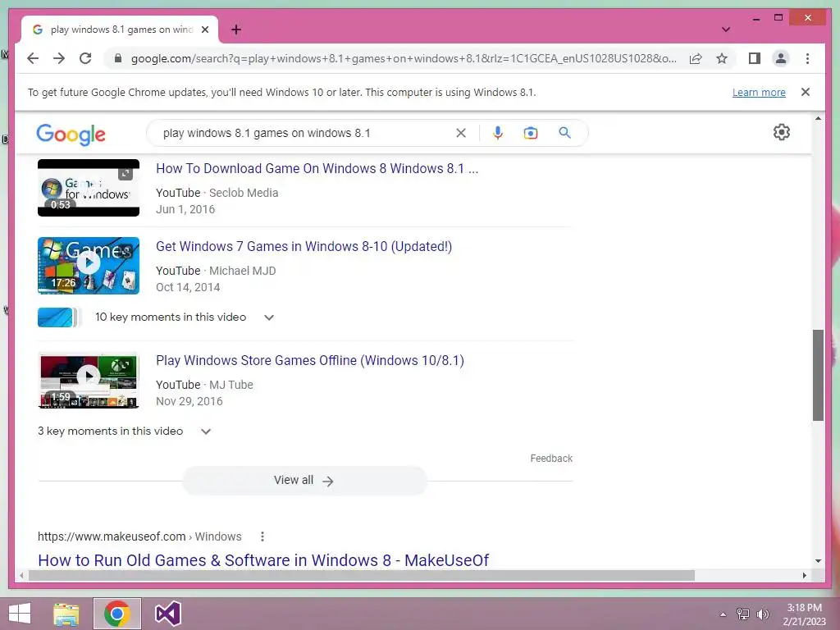840x630 pixels.
Task: Click in the Google search input field
Action: point(305,133)
